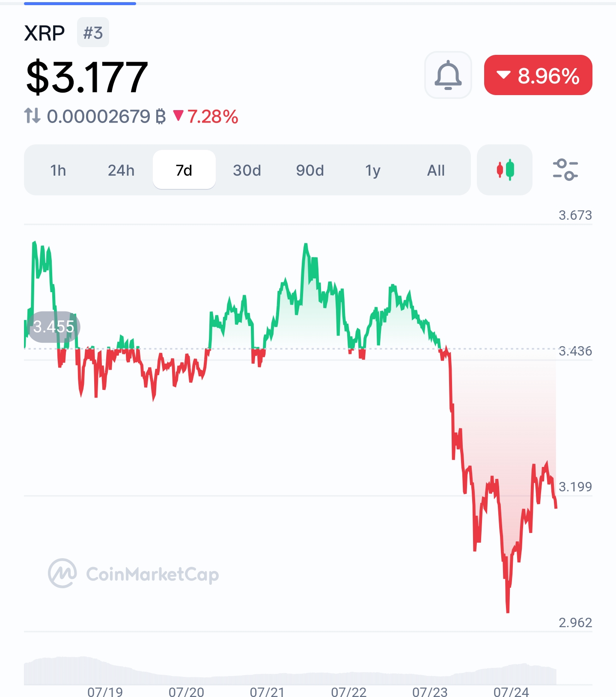This screenshot has width=616, height=697.
Task: Tap the red 8.96% change badge
Action: pos(538,75)
